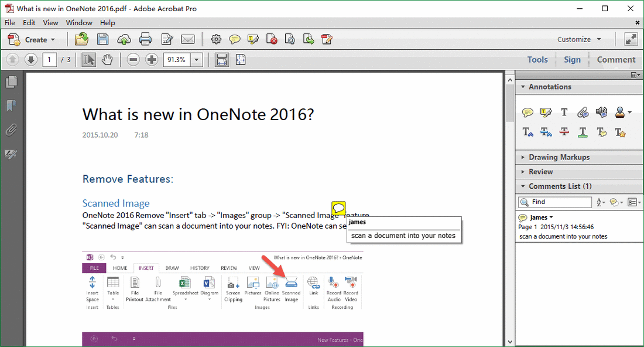The image size is (644, 347).
Task: Select Replace Text annotation tool
Action: (x=546, y=132)
